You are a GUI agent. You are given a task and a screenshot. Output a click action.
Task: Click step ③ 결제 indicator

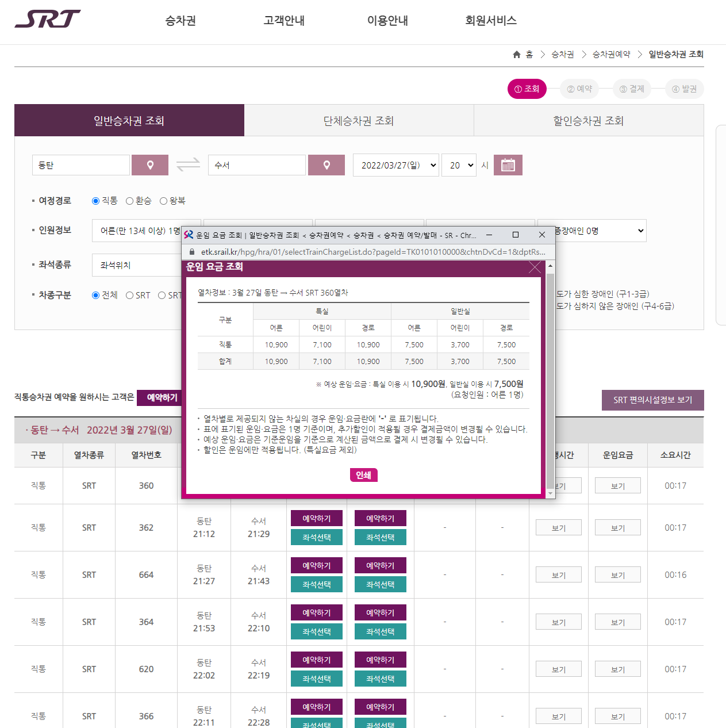632,89
